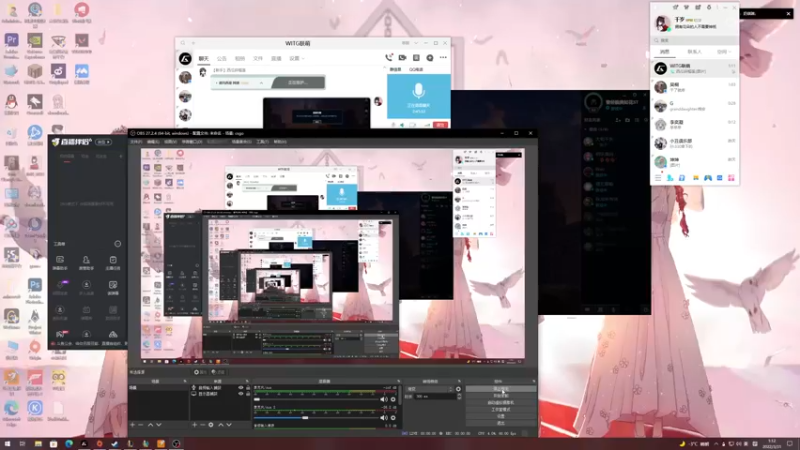Open 滤镜 filters button above OBS sources
Viewport: 800px width, 450px height.
(218, 372)
